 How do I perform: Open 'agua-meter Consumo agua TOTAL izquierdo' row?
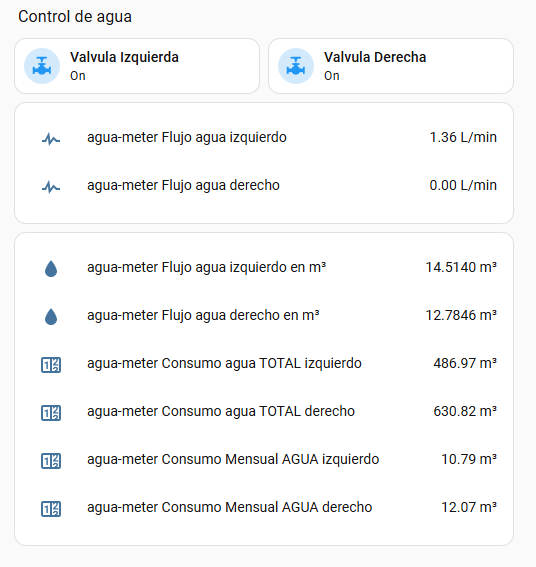[x=264, y=364]
